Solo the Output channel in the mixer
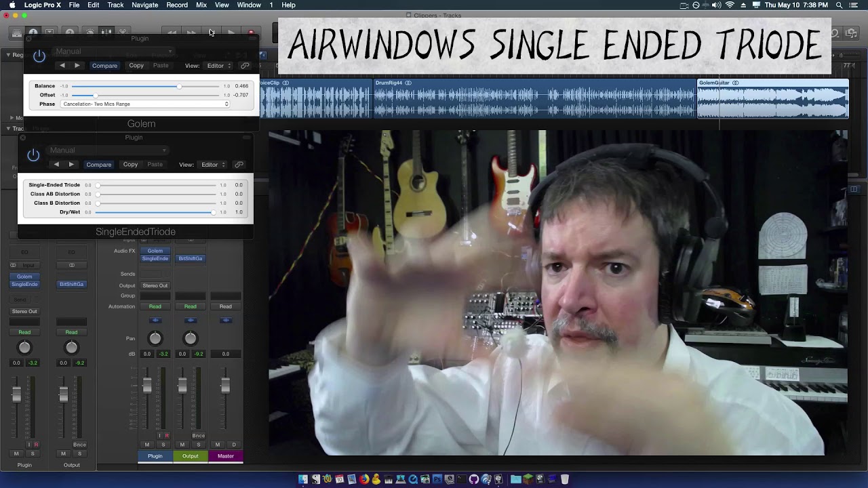Image resolution: width=868 pixels, height=488 pixels. tap(198, 445)
